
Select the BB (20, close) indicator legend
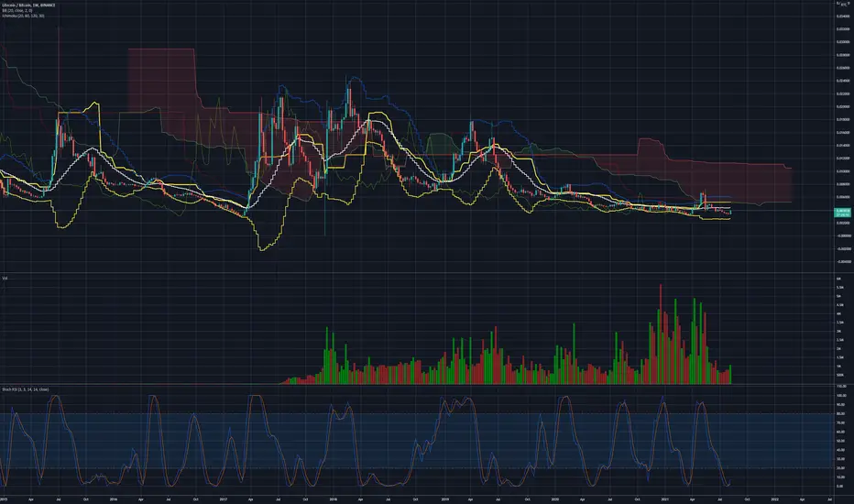point(16,10)
